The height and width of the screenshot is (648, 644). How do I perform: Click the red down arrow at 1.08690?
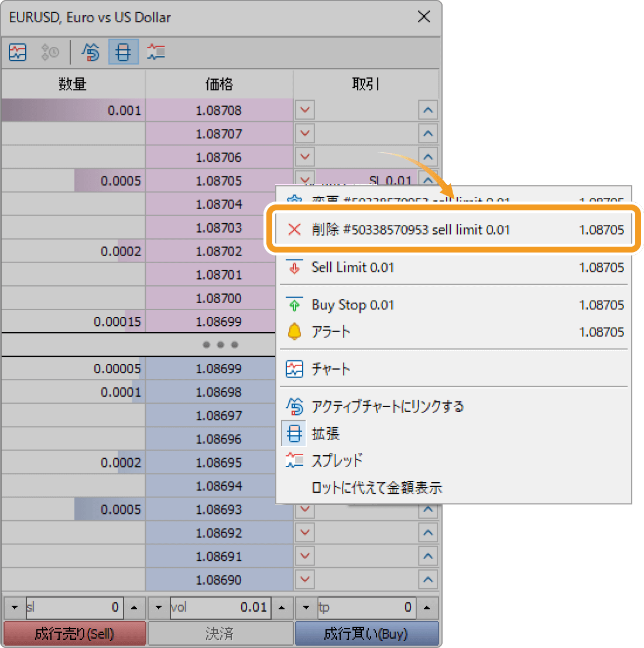click(305, 579)
